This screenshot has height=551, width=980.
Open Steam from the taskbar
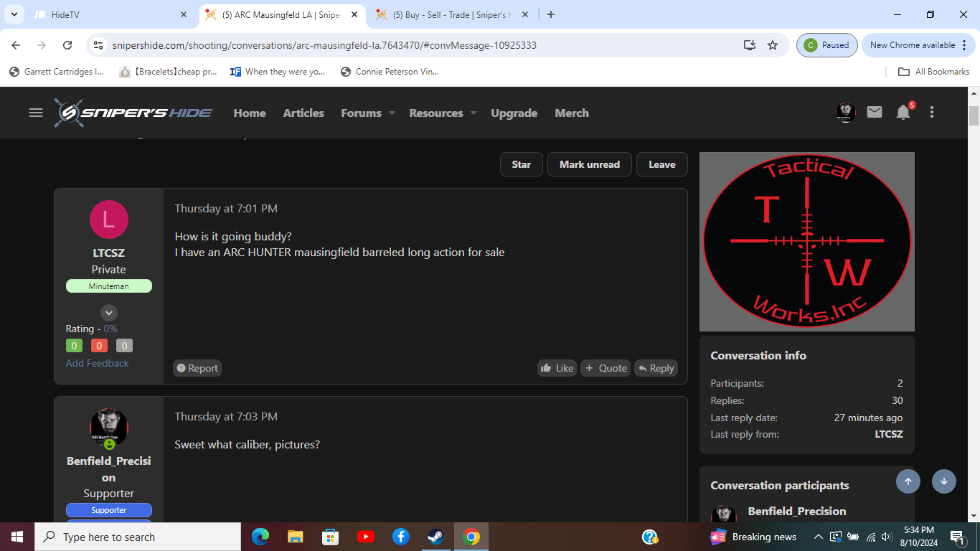(435, 537)
